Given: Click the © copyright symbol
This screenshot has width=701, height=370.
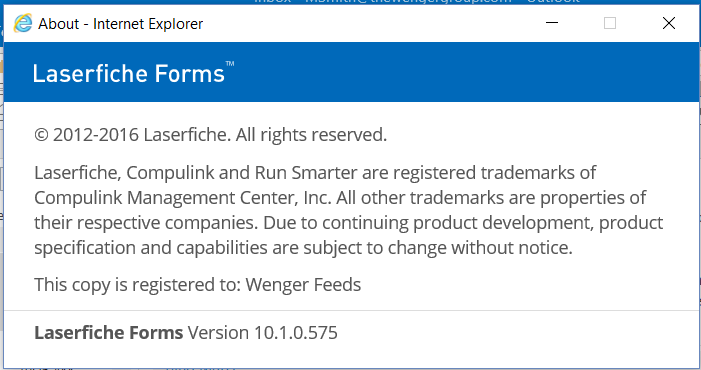Looking at the screenshot, I should 41,135.
